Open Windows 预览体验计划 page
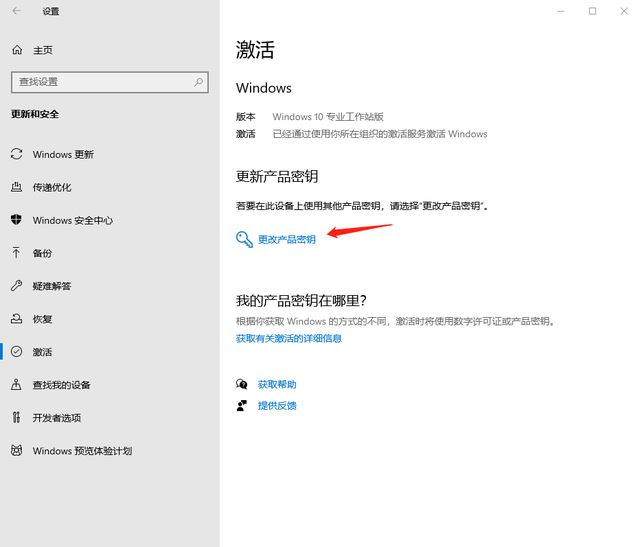This screenshot has width=640, height=547. [x=81, y=451]
